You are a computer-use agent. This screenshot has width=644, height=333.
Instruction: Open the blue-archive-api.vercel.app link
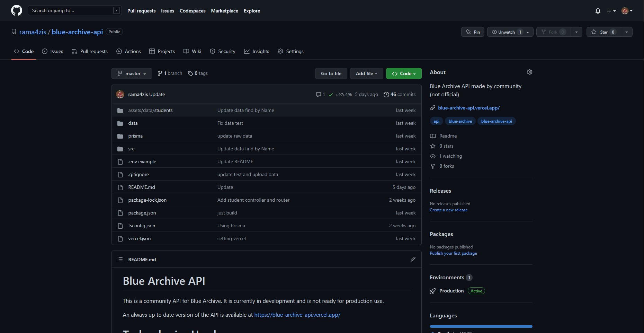coord(468,108)
